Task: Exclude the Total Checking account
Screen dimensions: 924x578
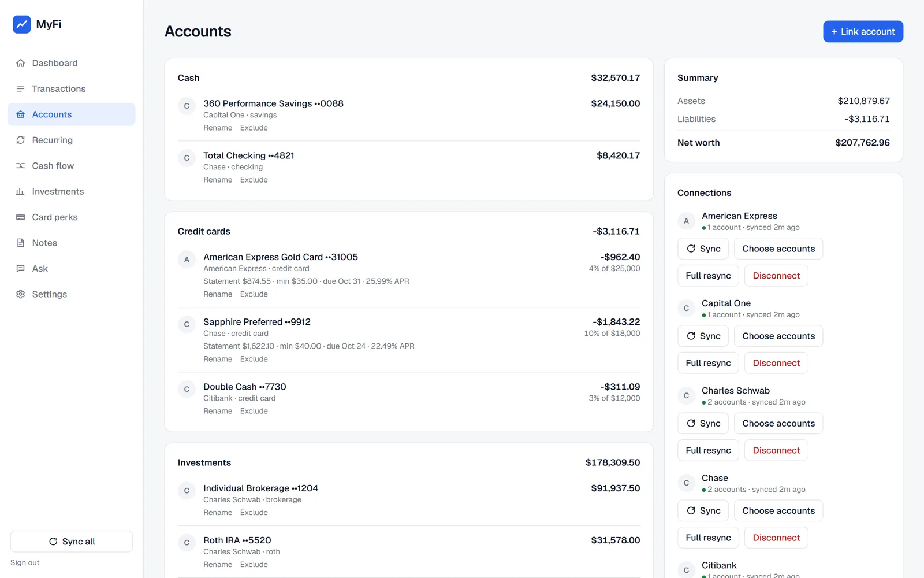Action: 254,180
